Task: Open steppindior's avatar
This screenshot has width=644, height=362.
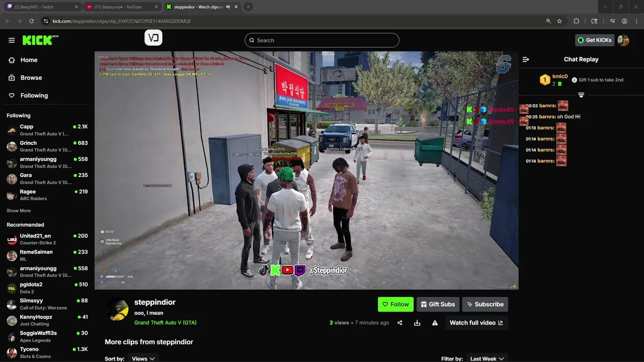Action: pyautogui.click(x=119, y=310)
